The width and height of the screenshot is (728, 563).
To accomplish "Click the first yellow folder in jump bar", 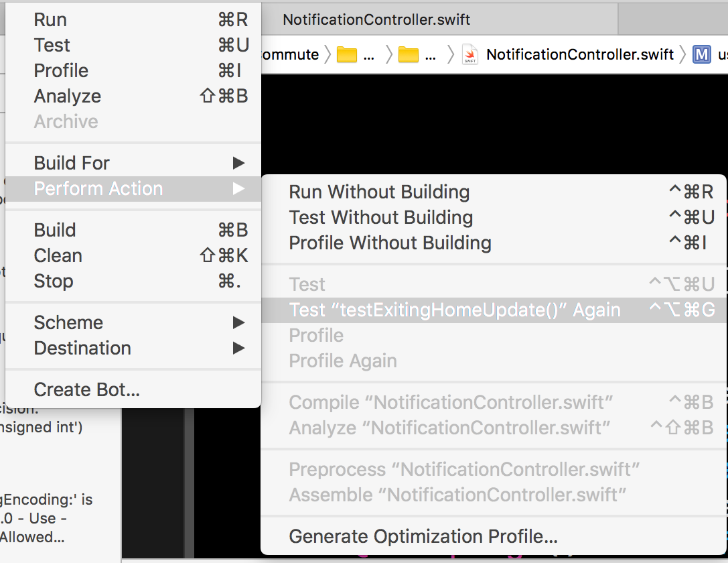I will (347, 55).
